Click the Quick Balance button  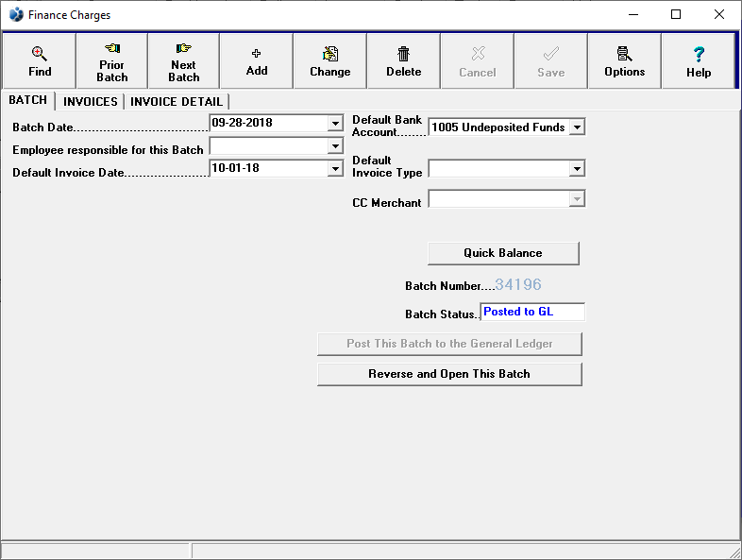coord(502,253)
